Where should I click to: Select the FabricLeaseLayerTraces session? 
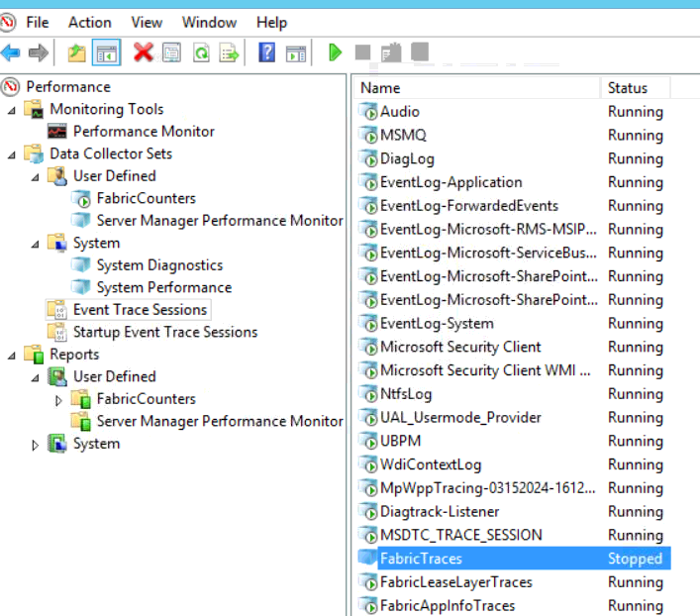456,581
